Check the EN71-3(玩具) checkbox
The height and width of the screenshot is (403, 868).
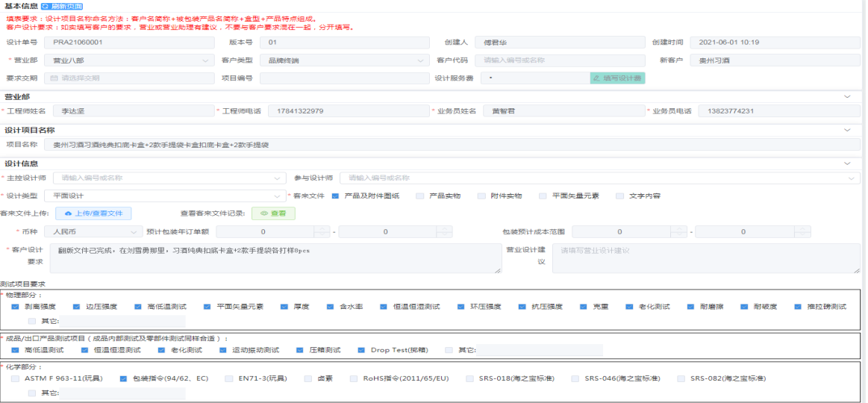coord(228,378)
